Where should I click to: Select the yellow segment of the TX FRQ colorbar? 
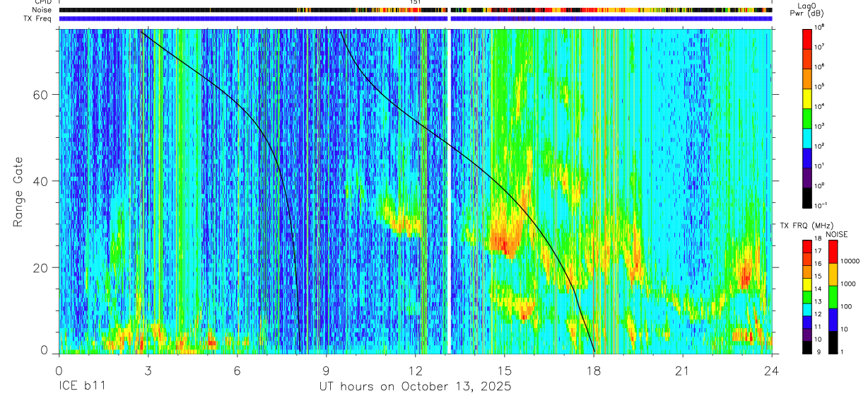pos(807,284)
